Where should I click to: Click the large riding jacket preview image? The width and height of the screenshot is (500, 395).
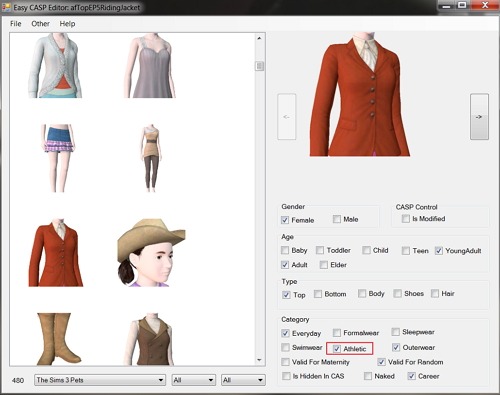[x=360, y=94]
